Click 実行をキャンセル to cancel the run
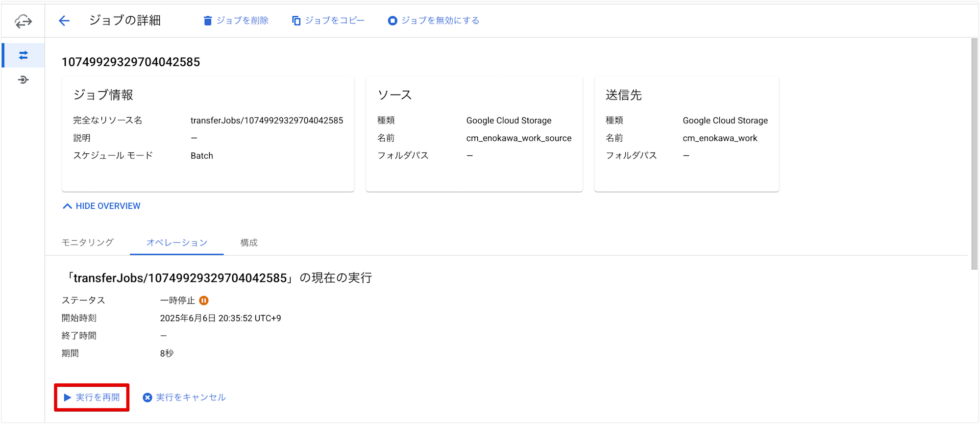This screenshot has width=980, height=424. point(184,397)
